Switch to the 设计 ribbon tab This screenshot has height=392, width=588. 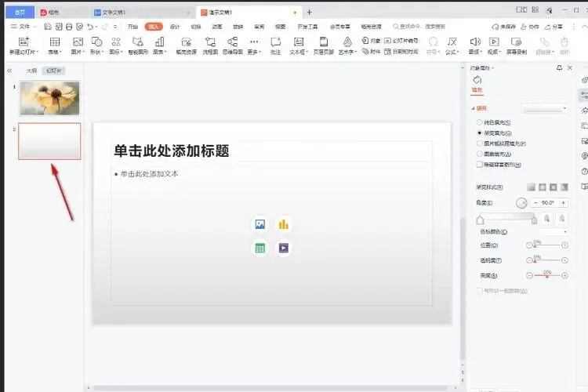(x=175, y=27)
